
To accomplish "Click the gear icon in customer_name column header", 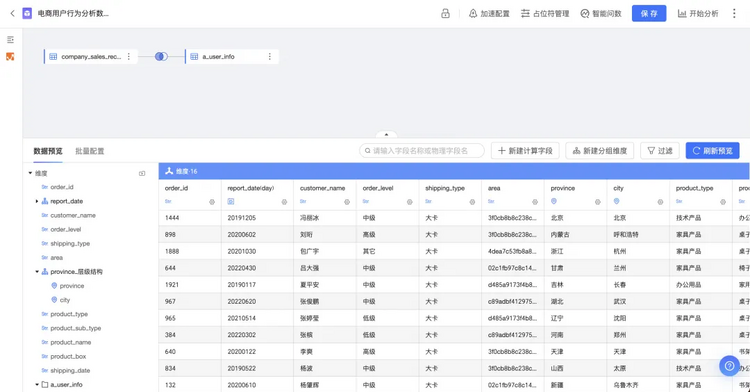I will click(347, 202).
